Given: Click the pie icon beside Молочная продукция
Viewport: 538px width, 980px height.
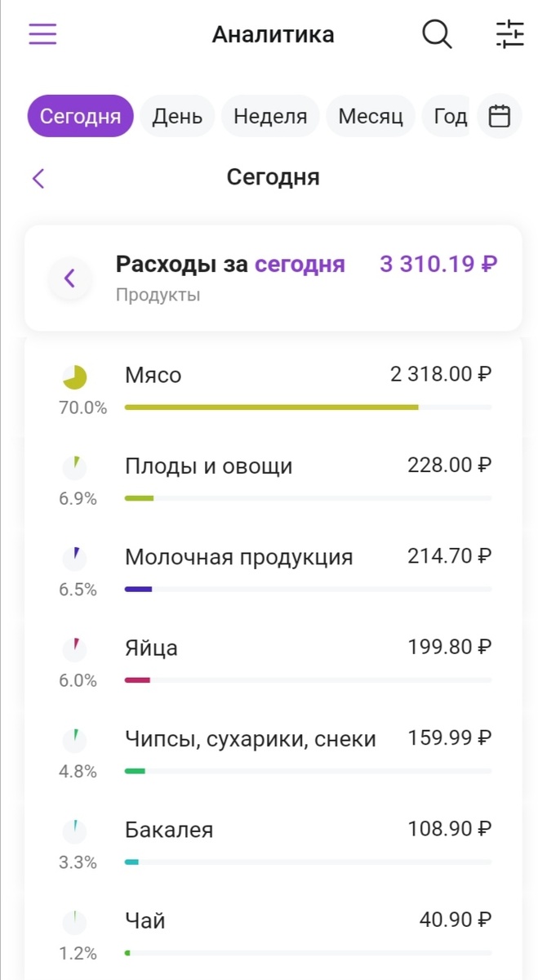Looking at the screenshot, I should [x=74, y=557].
